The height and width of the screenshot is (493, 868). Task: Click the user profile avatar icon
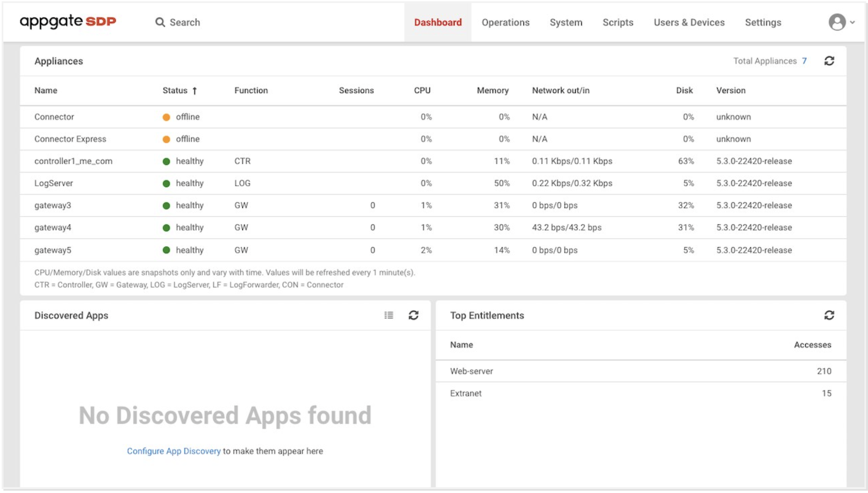837,22
